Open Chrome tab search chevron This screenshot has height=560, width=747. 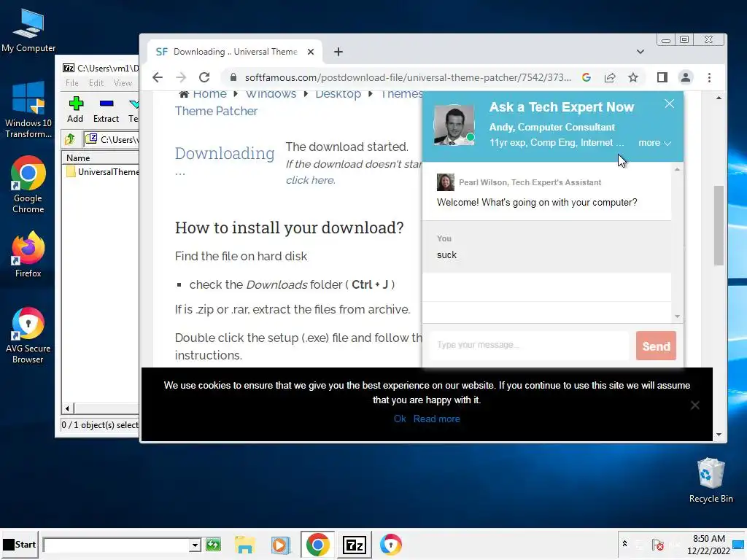(640, 52)
